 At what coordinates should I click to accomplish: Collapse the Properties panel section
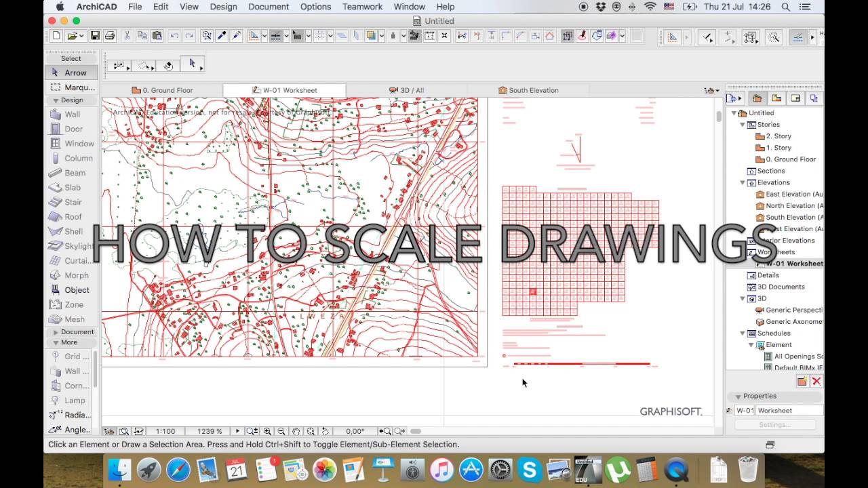[x=737, y=396]
